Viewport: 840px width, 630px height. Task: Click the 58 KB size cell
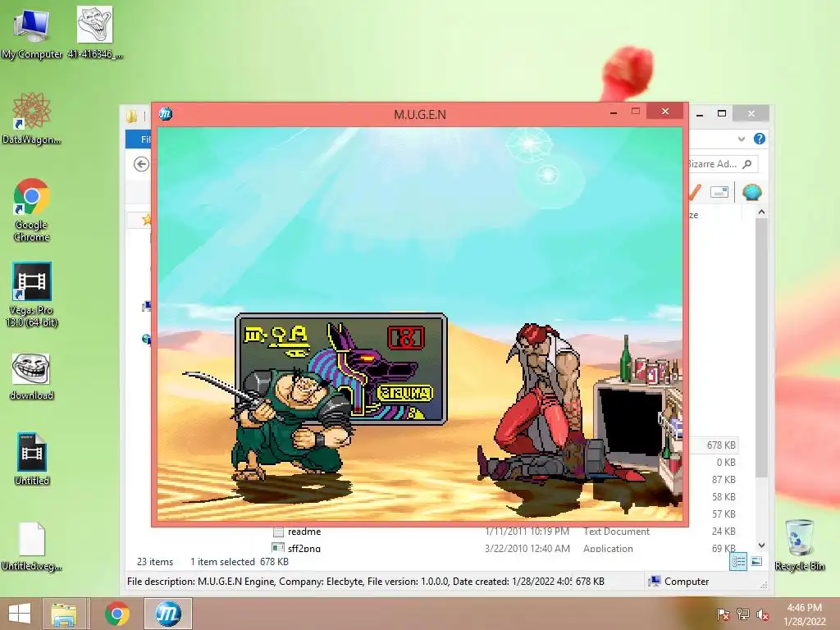point(724,496)
